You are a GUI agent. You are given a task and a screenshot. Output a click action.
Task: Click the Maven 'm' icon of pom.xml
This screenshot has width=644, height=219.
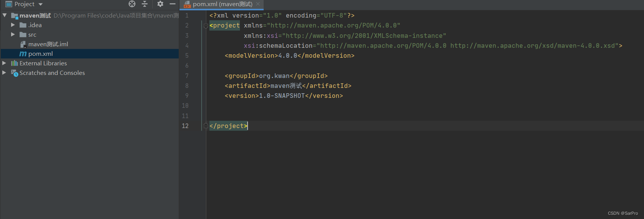coord(23,54)
